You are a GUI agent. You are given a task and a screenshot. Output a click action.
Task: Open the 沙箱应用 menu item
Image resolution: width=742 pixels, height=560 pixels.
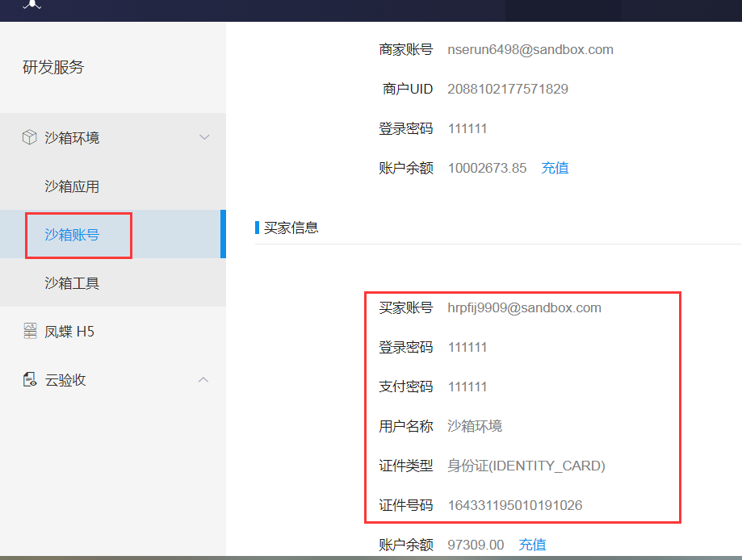coord(72,186)
